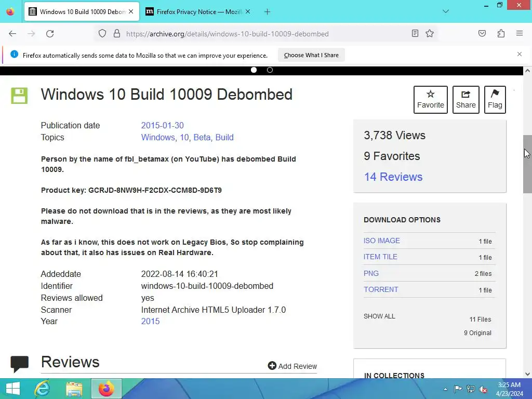Image resolution: width=532 pixels, height=399 pixels.
Task: Open the taskbar clock and date
Action: point(509,389)
